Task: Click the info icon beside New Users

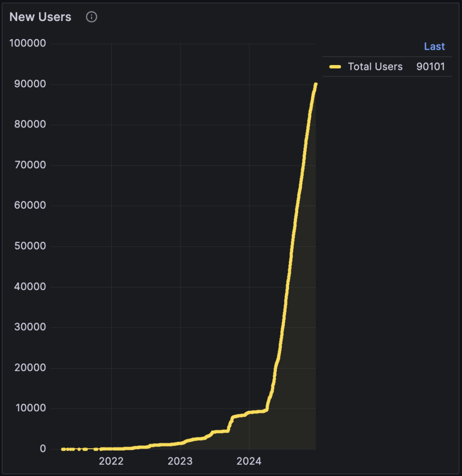Action: (92, 17)
